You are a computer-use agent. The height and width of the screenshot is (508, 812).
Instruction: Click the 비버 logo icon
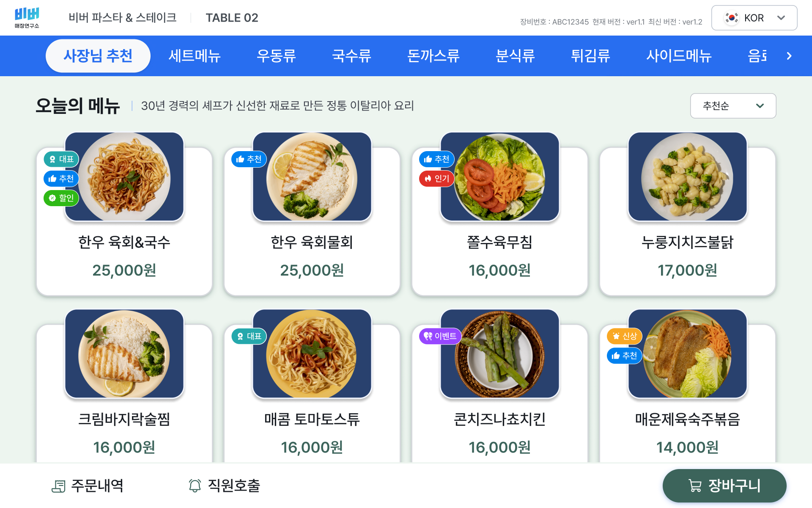[26, 14]
